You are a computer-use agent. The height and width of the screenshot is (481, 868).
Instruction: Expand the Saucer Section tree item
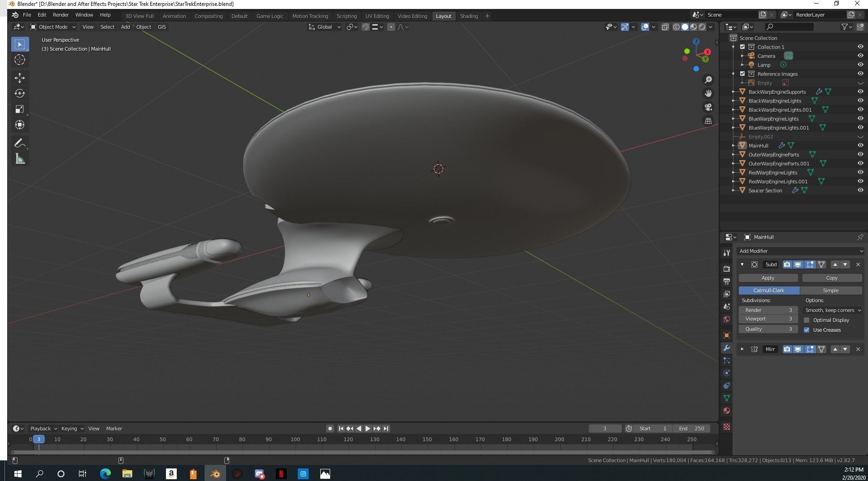pos(733,190)
